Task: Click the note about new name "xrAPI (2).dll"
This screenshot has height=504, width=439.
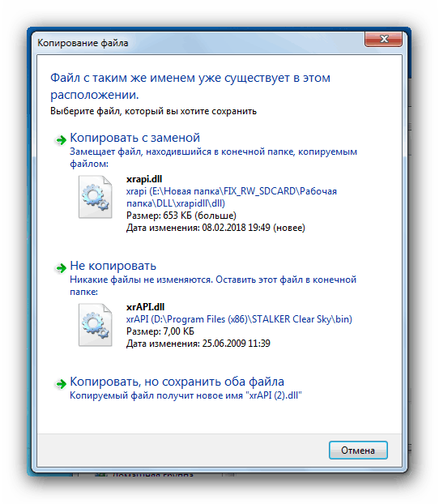Action: click(185, 395)
